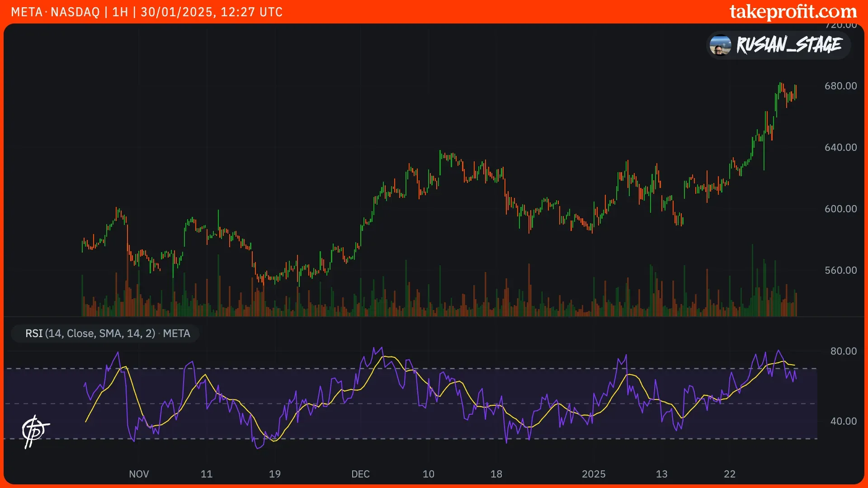Click the 19 date axis marker
Viewport: 868px width, 488px height.
[x=274, y=474]
